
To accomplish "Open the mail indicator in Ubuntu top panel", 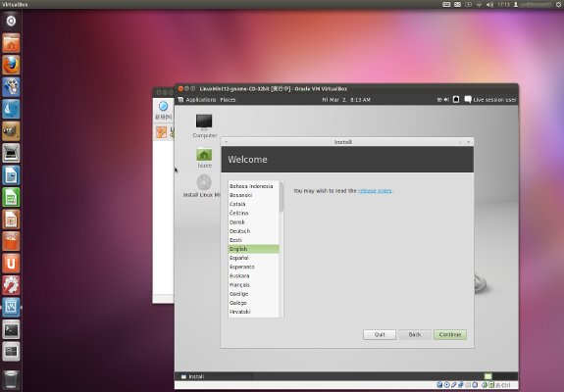I will coord(457,4).
